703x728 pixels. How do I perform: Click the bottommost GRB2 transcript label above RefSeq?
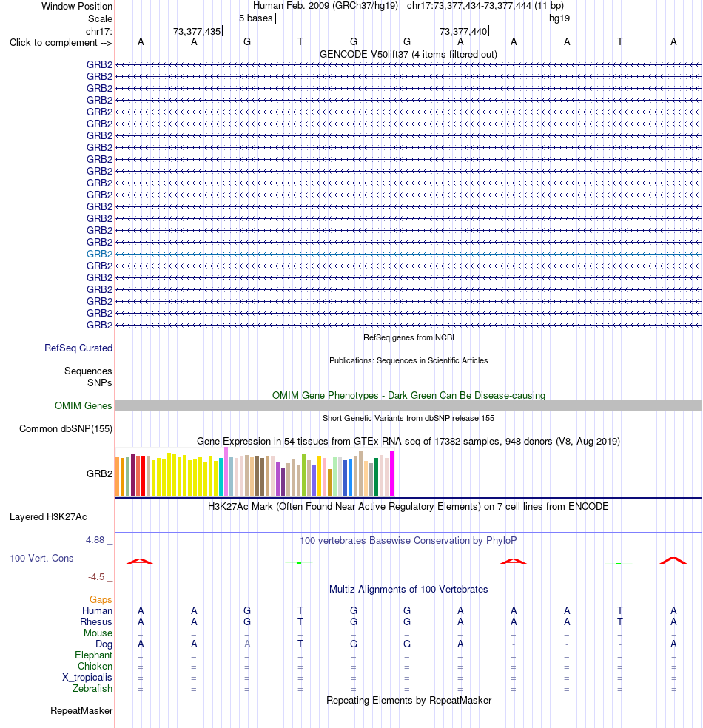point(99,325)
